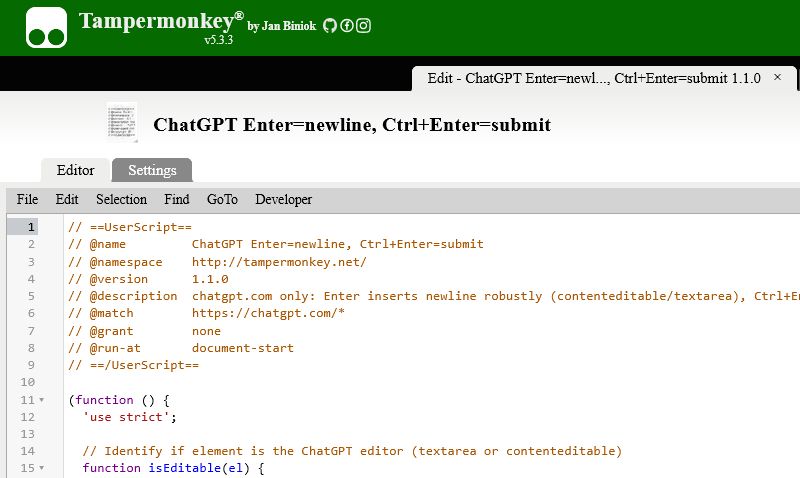Click the 'use strict' string
Screen dimensions: 800x478
point(127,417)
